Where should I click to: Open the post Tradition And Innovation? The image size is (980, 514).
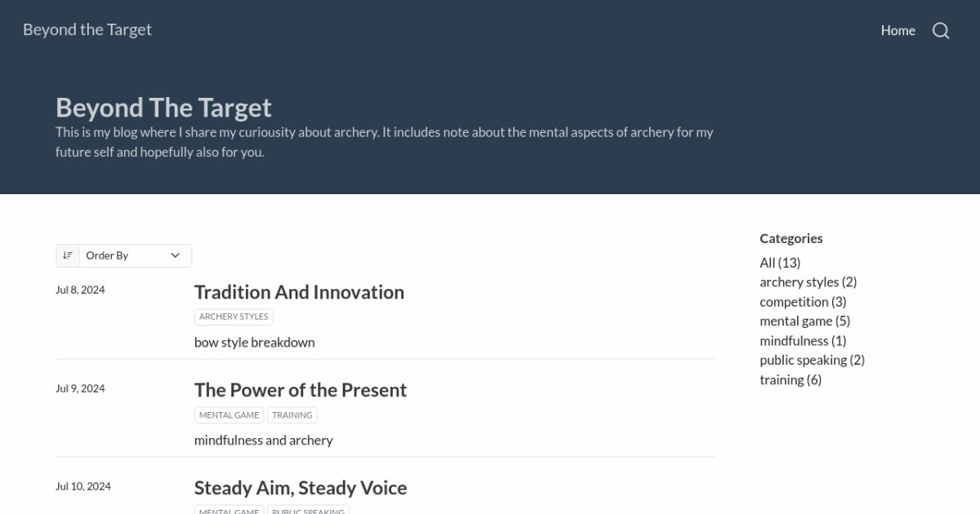coord(299,291)
